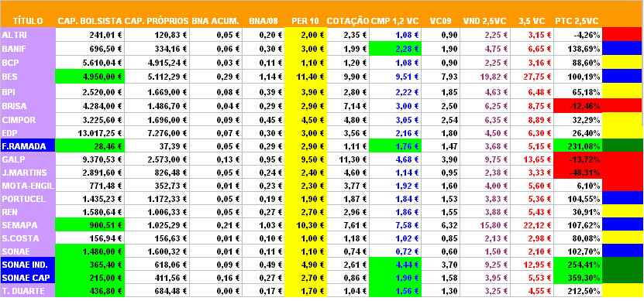This screenshot has height=301, width=644.
Task: Select the VC09 column header
Action: 440,21
